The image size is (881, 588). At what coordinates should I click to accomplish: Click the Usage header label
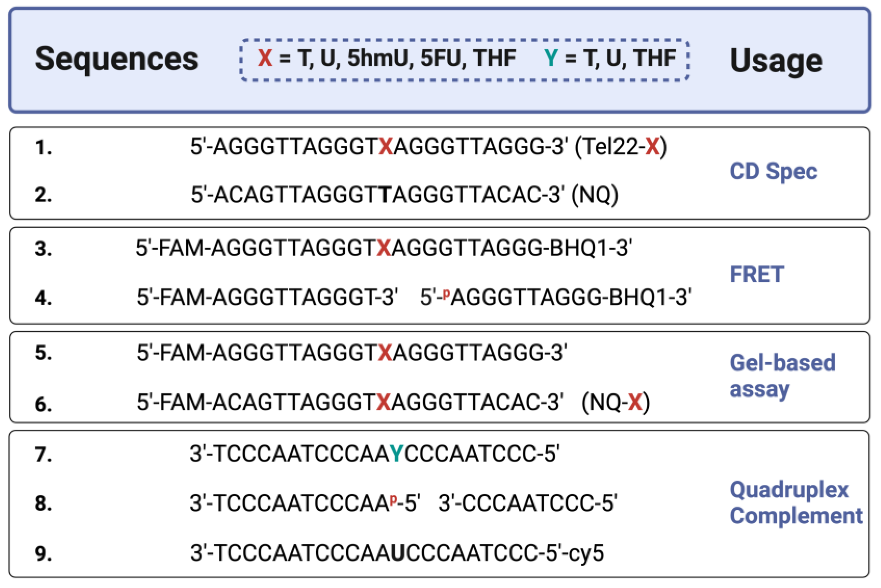click(776, 60)
